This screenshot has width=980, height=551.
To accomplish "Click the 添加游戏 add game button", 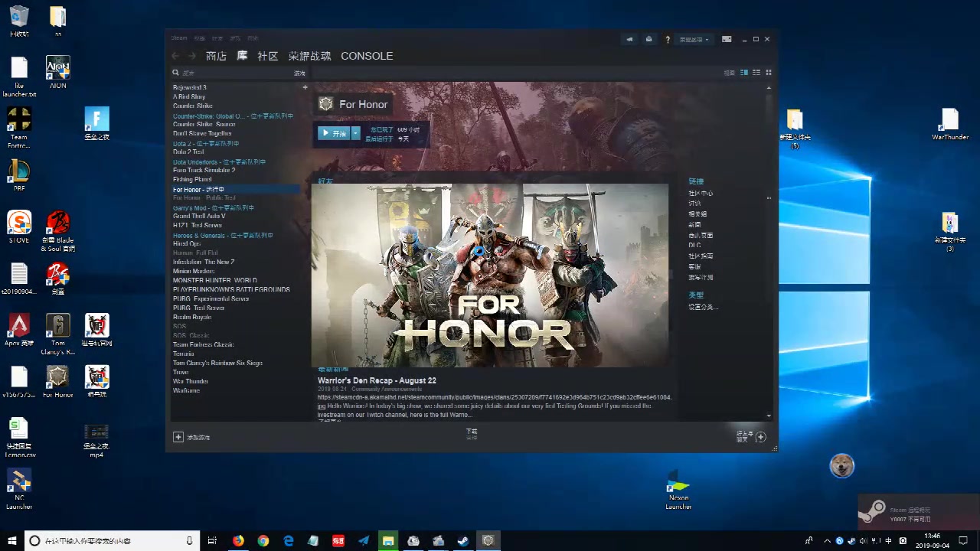I will [x=192, y=437].
